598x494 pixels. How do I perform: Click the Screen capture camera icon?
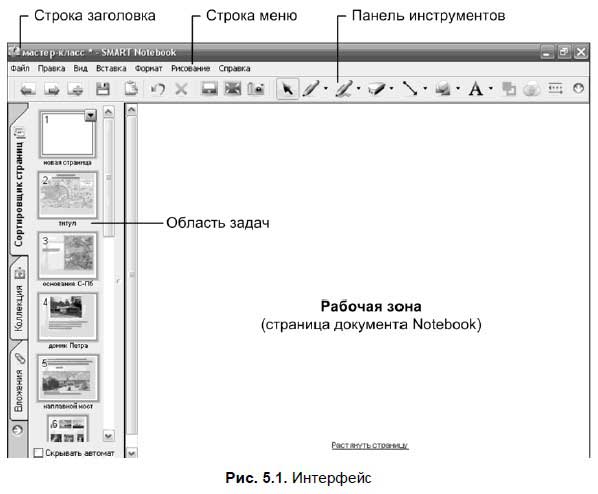(x=256, y=89)
